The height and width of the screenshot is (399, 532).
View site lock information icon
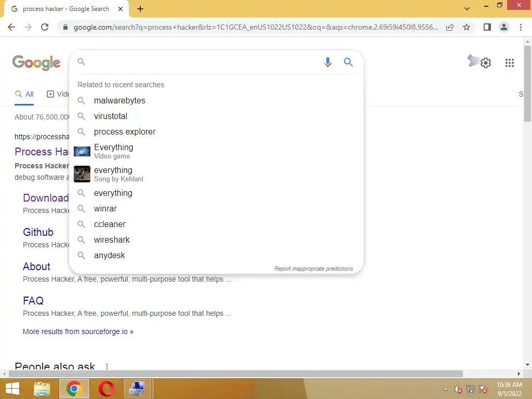pyautogui.click(x=65, y=27)
